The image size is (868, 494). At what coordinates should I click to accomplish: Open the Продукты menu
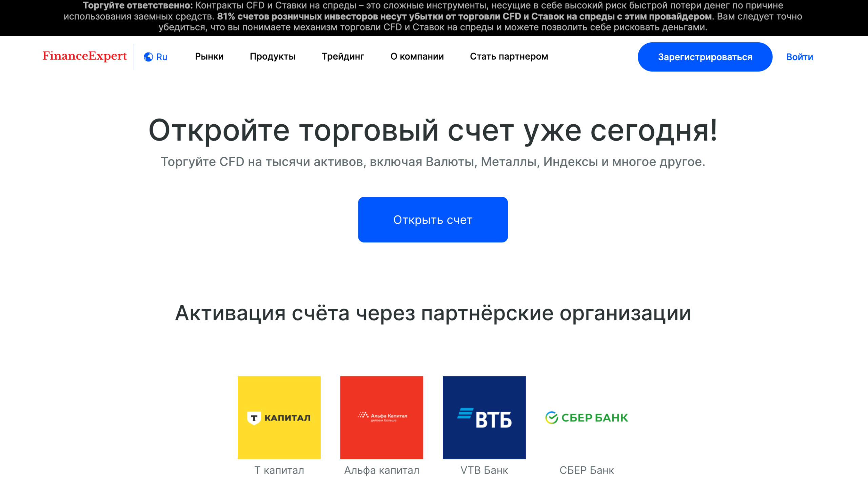pyautogui.click(x=273, y=57)
